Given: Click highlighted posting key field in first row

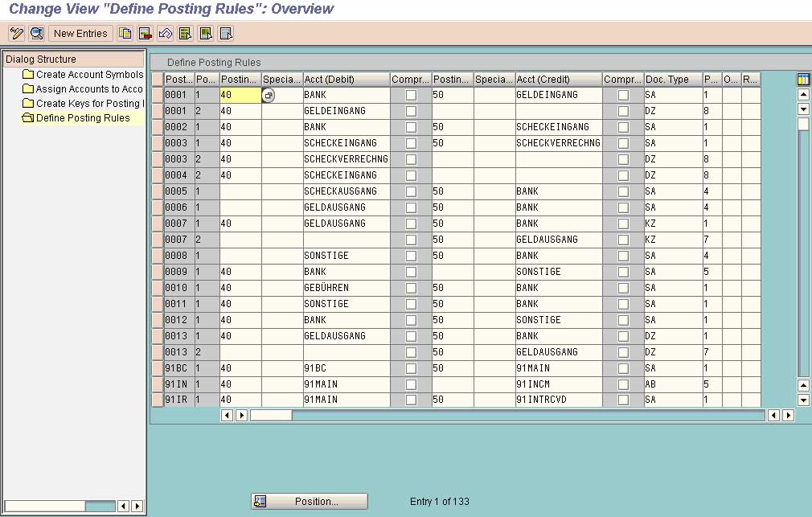Looking at the screenshot, I should coord(240,96).
